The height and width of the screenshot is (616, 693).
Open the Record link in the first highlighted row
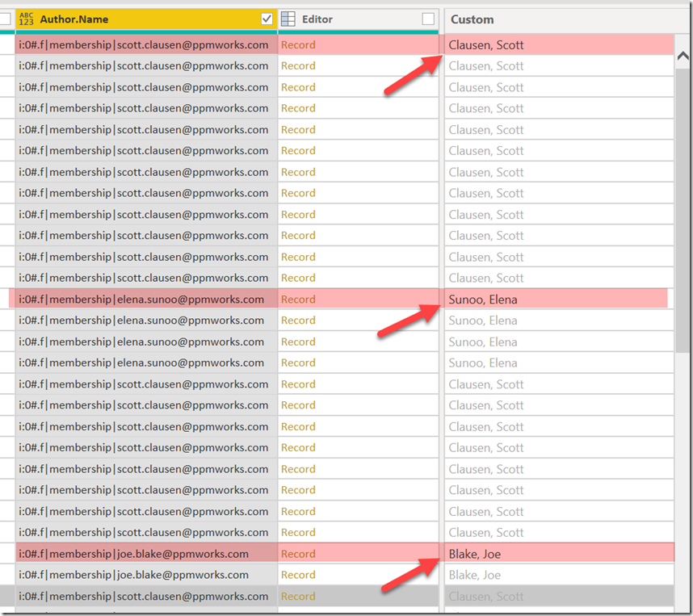[x=298, y=44]
